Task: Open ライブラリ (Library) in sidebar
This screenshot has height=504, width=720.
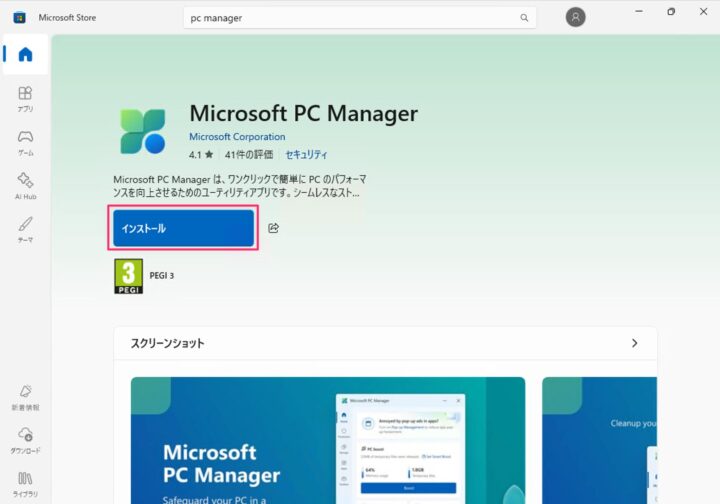Action: click(25, 483)
